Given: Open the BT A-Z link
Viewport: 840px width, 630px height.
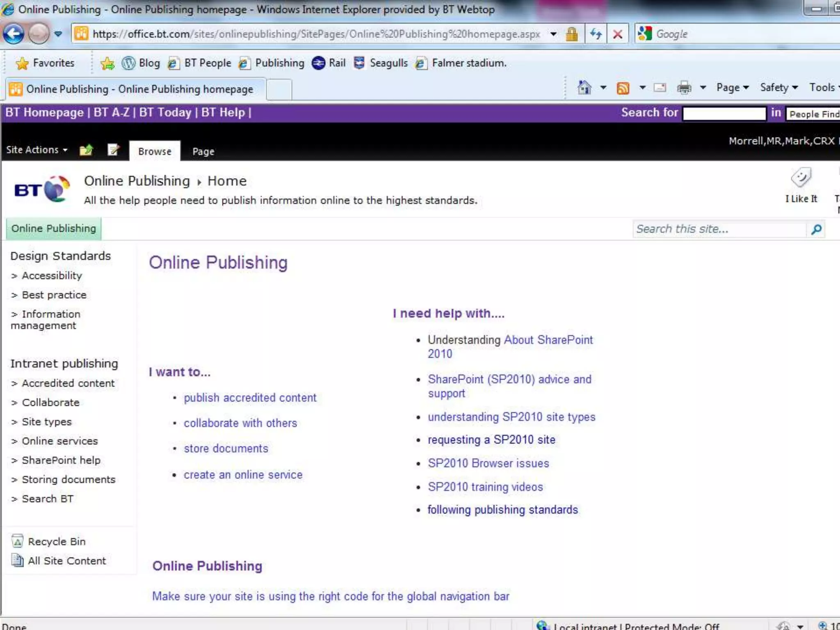Looking at the screenshot, I should [x=112, y=112].
